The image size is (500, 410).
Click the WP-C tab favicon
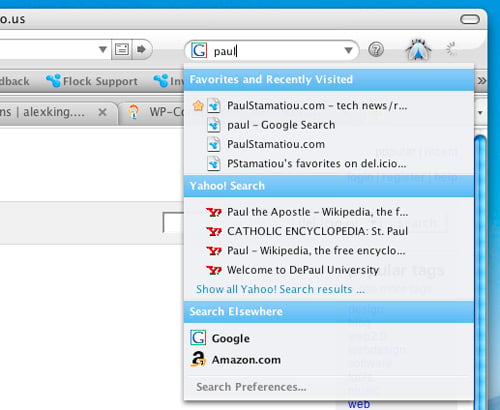tap(133, 112)
